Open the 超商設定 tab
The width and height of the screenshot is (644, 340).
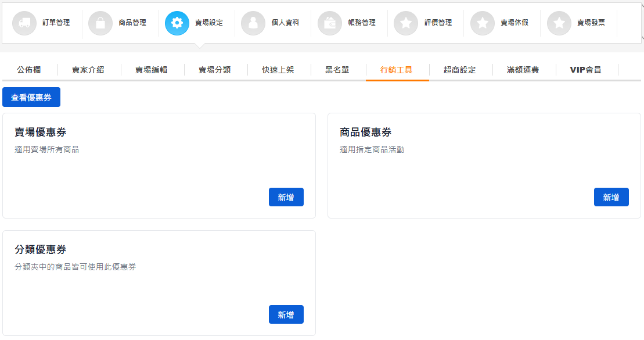click(460, 70)
